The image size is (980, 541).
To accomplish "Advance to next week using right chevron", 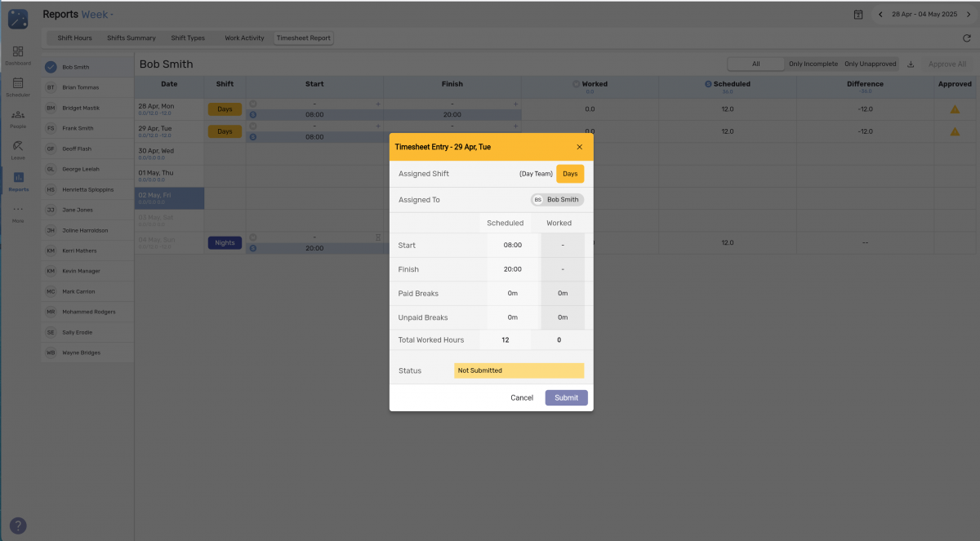I will tap(969, 14).
